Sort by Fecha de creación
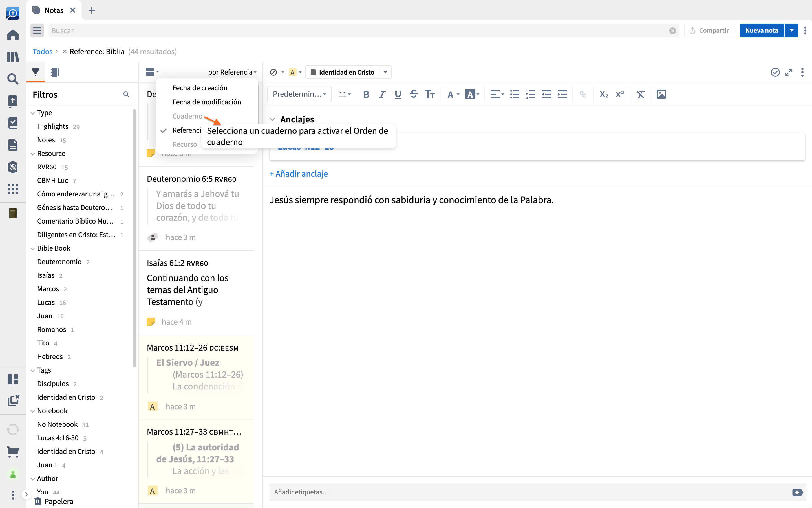This screenshot has height=508, width=812. (x=200, y=88)
